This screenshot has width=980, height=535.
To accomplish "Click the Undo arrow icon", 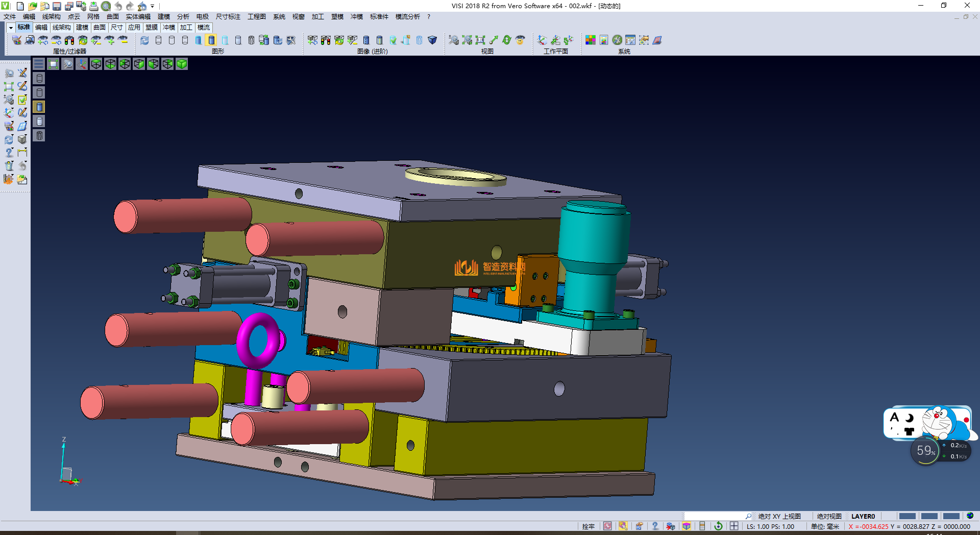I will point(118,6).
